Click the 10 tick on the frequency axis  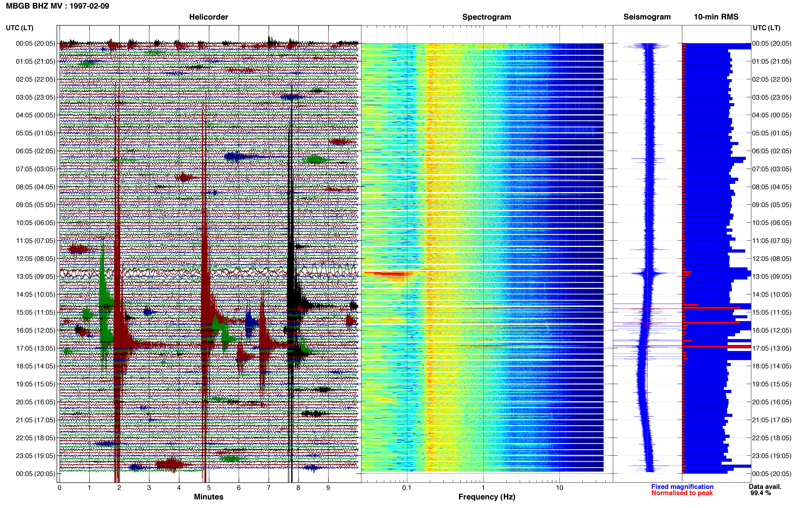coord(559,487)
